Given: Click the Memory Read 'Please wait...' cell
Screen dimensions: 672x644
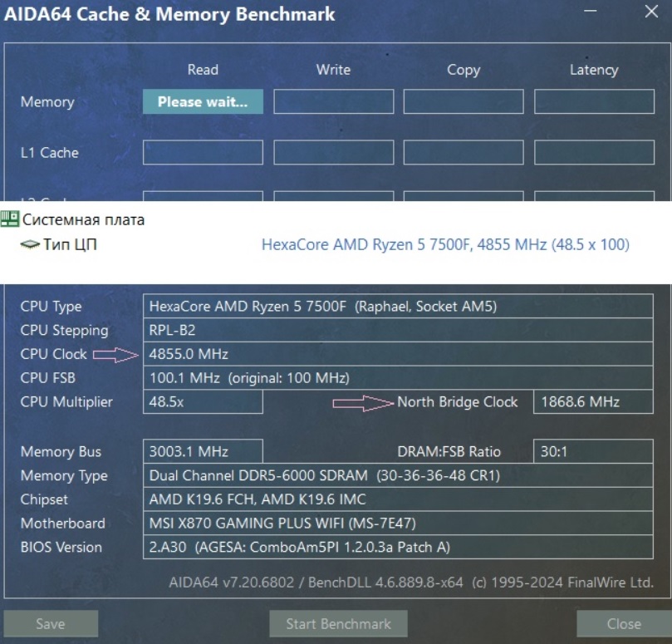Looking at the screenshot, I should 203,101.
